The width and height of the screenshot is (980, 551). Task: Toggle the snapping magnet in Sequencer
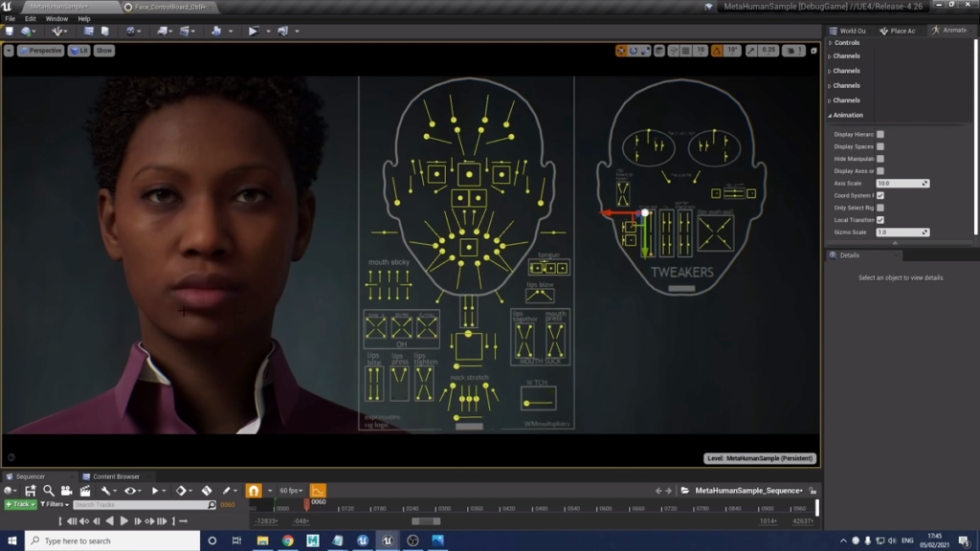(x=253, y=490)
